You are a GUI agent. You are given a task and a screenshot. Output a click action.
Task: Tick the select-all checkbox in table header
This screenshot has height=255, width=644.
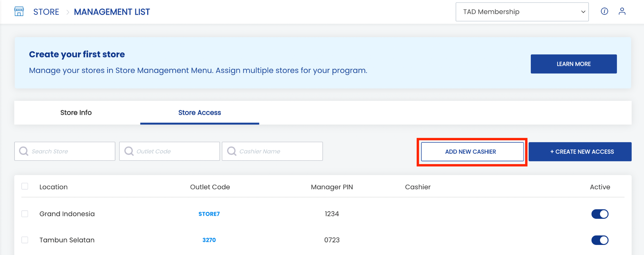tap(25, 186)
